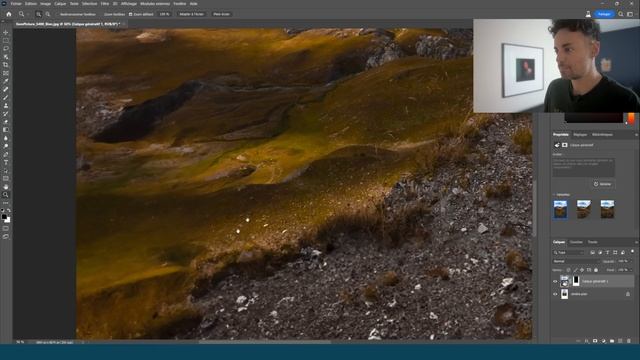Viewport: 640px width, 360px height.
Task: Hide the Arrière-plan layer
Action: click(x=555, y=294)
